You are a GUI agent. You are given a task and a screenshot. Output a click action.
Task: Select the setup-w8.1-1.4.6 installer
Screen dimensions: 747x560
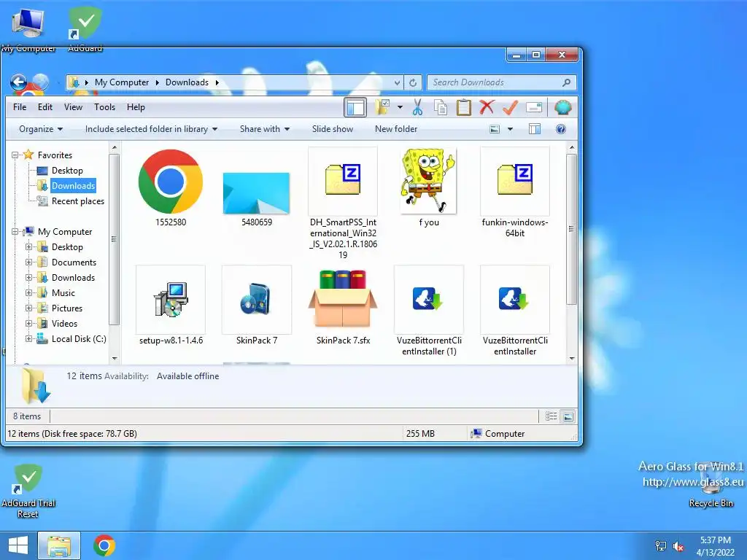pyautogui.click(x=171, y=306)
